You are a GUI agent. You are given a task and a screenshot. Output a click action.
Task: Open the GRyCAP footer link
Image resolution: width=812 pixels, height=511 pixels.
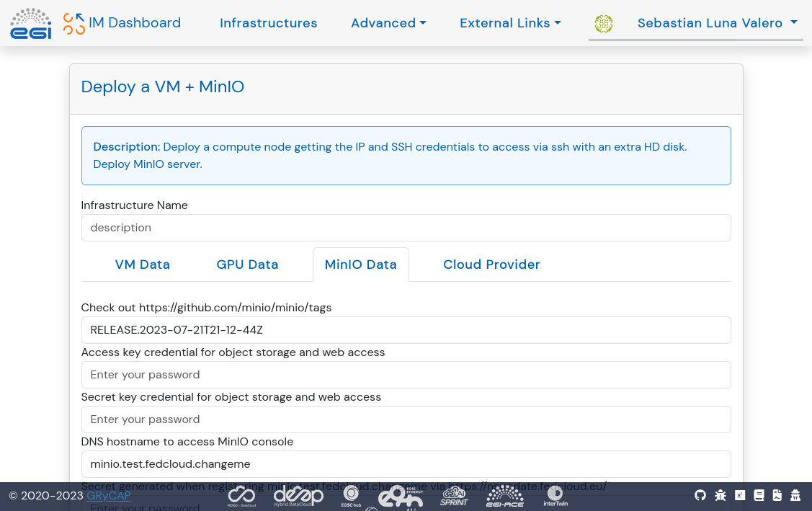point(108,495)
